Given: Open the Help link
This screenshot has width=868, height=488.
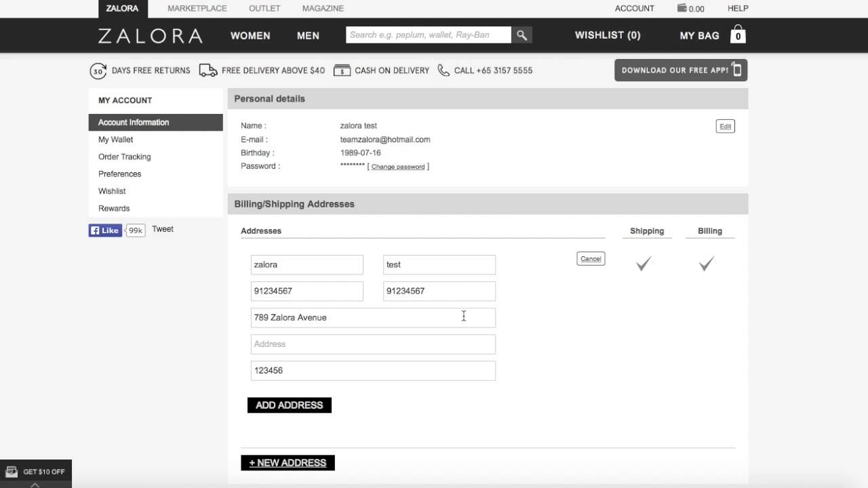Looking at the screenshot, I should click(738, 8).
